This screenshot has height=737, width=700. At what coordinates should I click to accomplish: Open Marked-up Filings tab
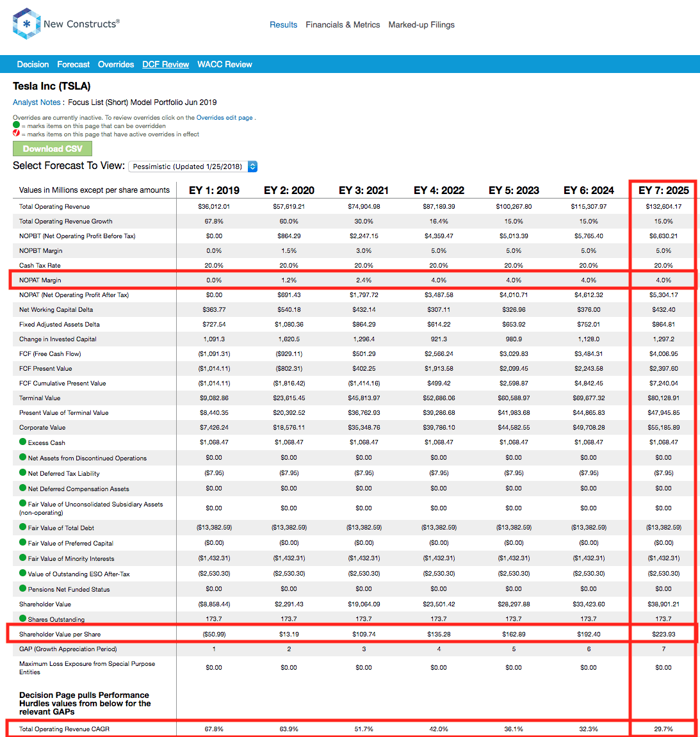tap(421, 24)
